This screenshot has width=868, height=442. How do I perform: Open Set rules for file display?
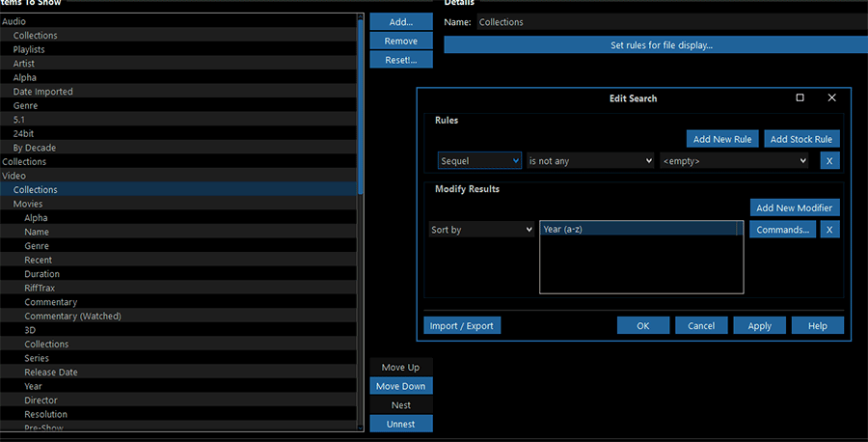point(656,44)
